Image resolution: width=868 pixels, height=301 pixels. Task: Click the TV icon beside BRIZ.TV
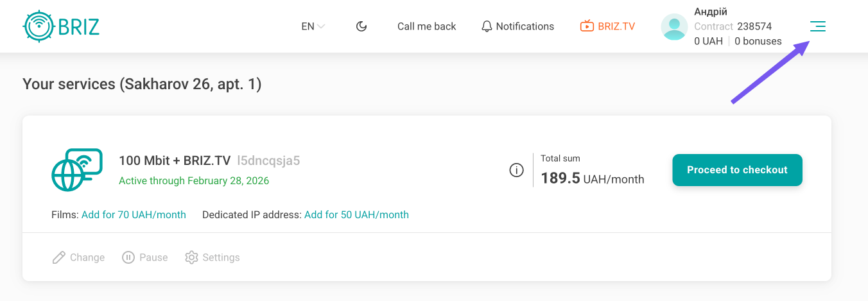(x=587, y=26)
